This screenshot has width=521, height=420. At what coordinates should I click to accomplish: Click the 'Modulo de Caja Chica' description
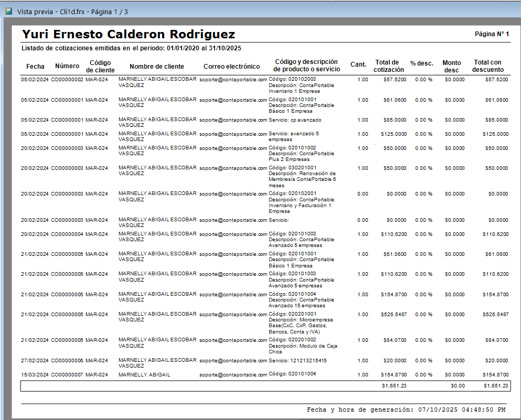click(303, 349)
